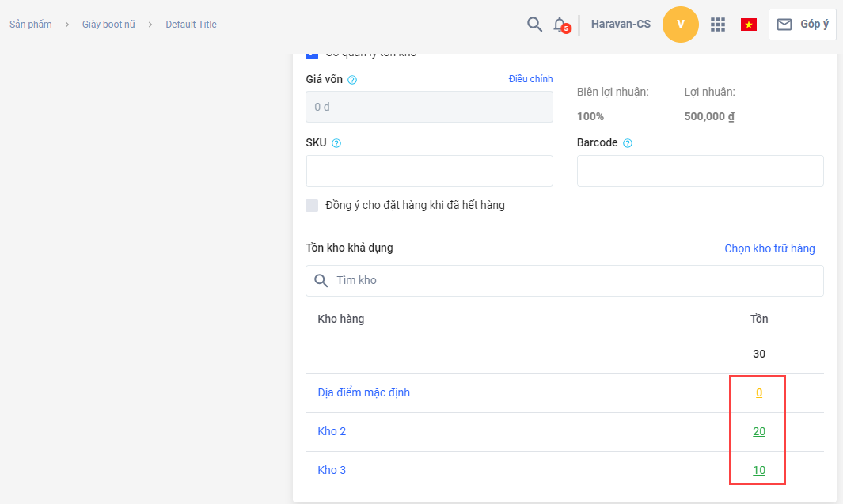This screenshot has width=843, height=504.
Task: Click the Barcode help icon
Action: pos(628,143)
